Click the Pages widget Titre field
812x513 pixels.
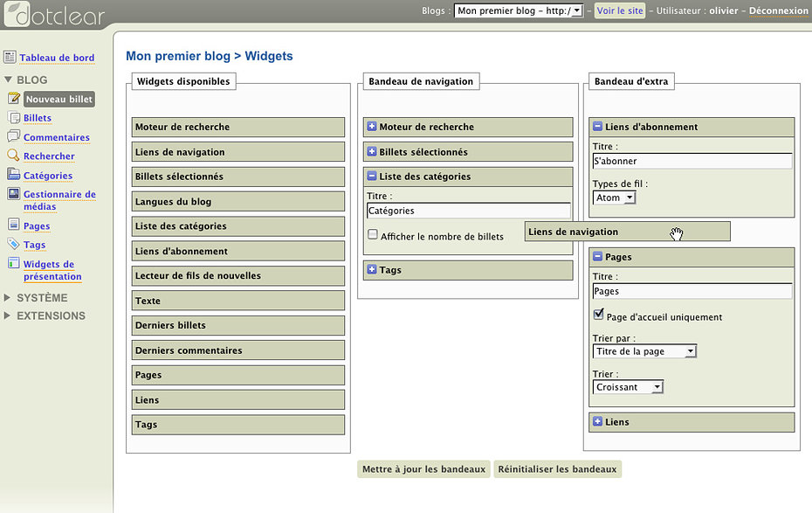pos(692,291)
